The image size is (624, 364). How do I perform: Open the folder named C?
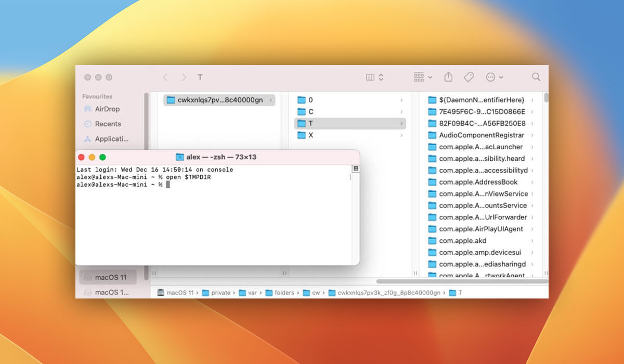(311, 112)
